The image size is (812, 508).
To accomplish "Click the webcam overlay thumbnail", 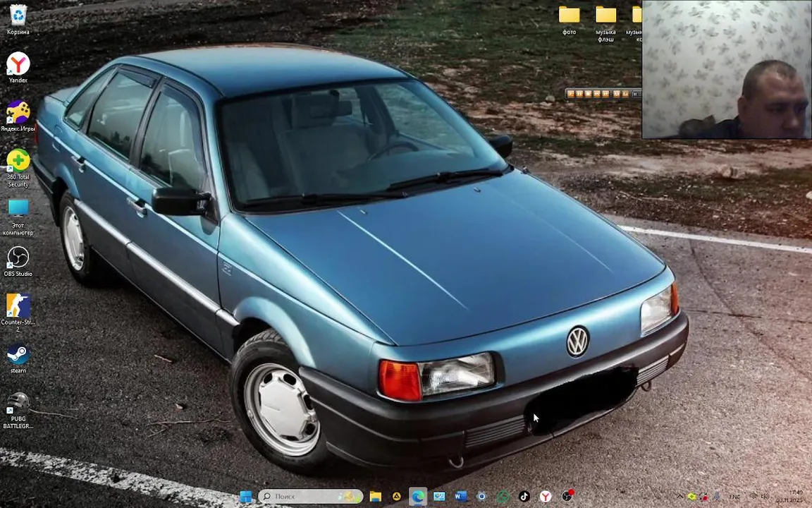I will [x=727, y=69].
